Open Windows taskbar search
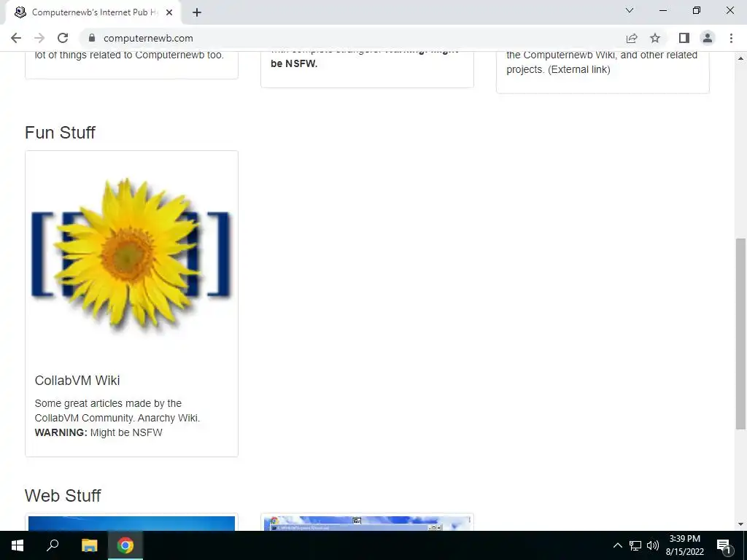The image size is (747, 560). [x=53, y=545]
